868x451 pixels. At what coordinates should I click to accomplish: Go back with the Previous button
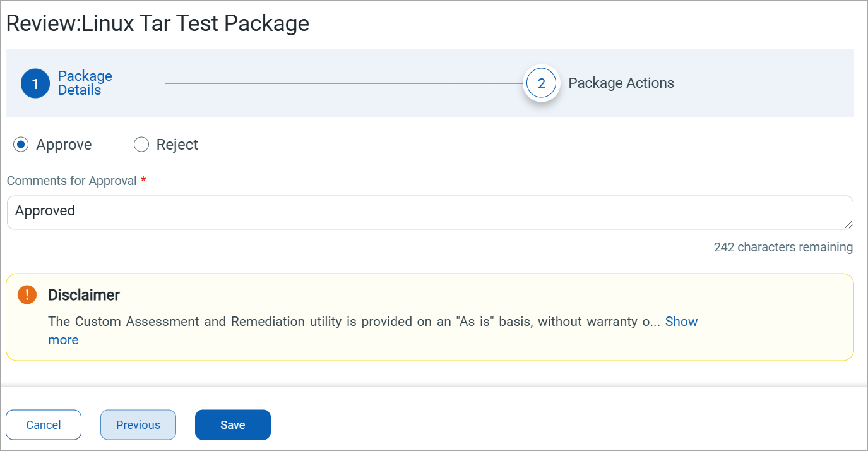(138, 424)
